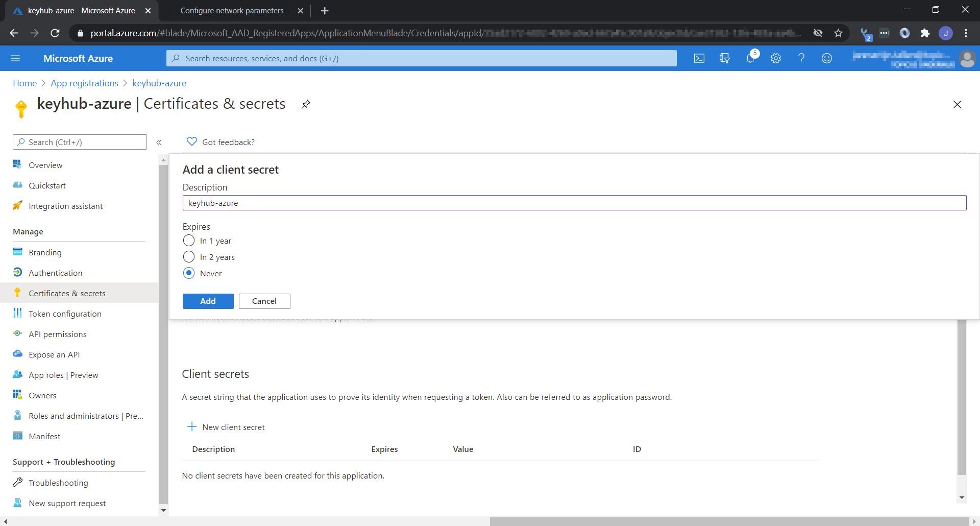Go to Home breadcrumb
Viewport: 980px width, 526px height.
(x=24, y=83)
